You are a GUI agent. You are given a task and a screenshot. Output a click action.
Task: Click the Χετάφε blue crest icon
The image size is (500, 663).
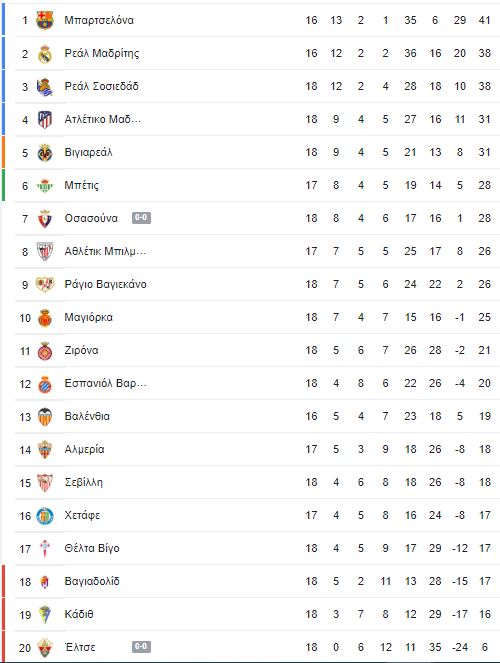[x=45, y=516]
